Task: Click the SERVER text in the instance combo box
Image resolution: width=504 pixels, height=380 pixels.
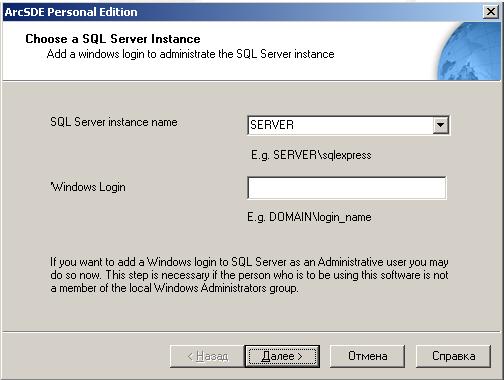Action: click(x=272, y=125)
